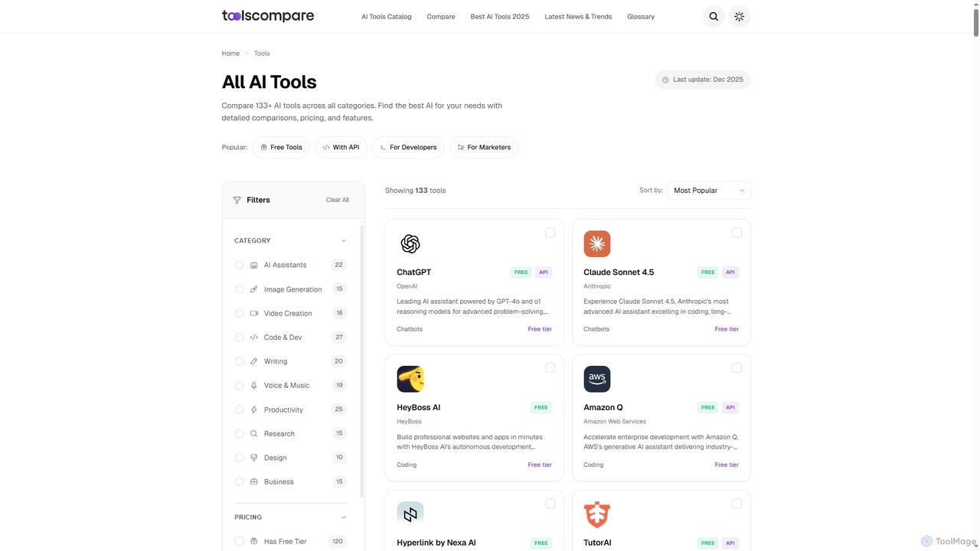
Task: Tick the Amazon Q compare checkbox
Action: pos(737,368)
